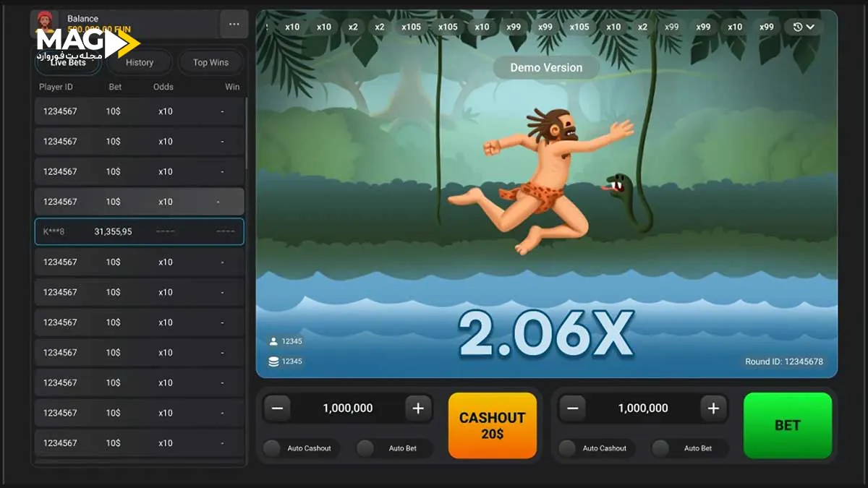The height and width of the screenshot is (488, 868).
Task: Click the stacked coins icon in game area
Action: pyautogui.click(x=273, y=361)
